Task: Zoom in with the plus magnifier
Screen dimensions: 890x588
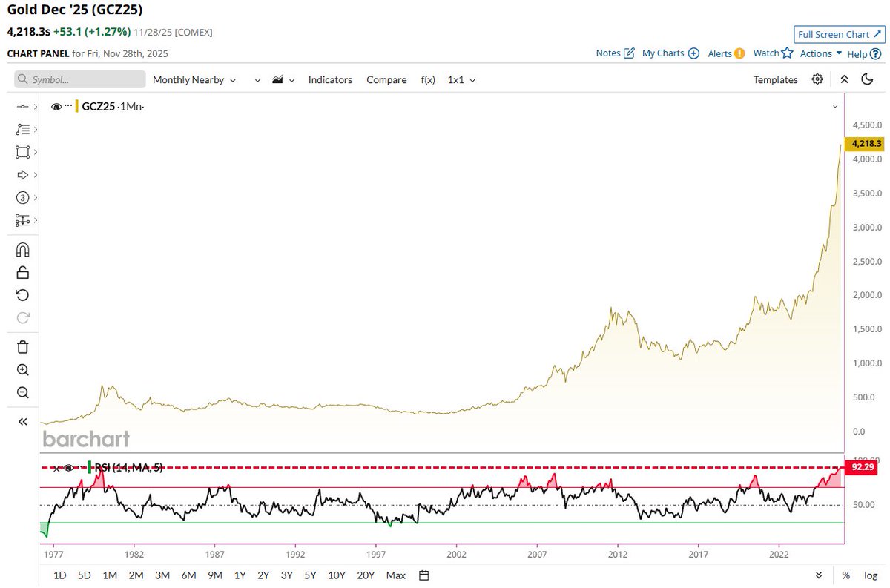Action: click(23, 370)
